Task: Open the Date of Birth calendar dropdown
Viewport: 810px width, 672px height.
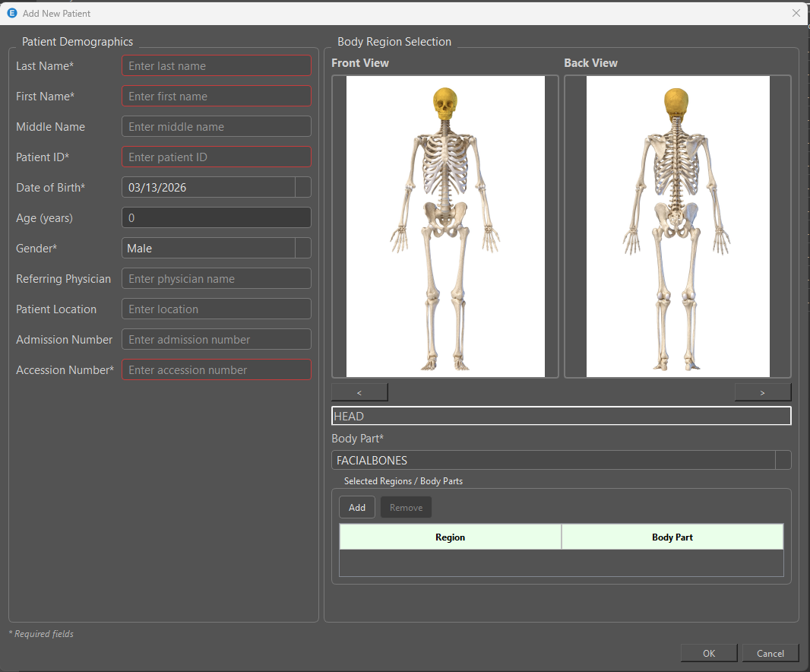Action: click(x=302, y=187)
